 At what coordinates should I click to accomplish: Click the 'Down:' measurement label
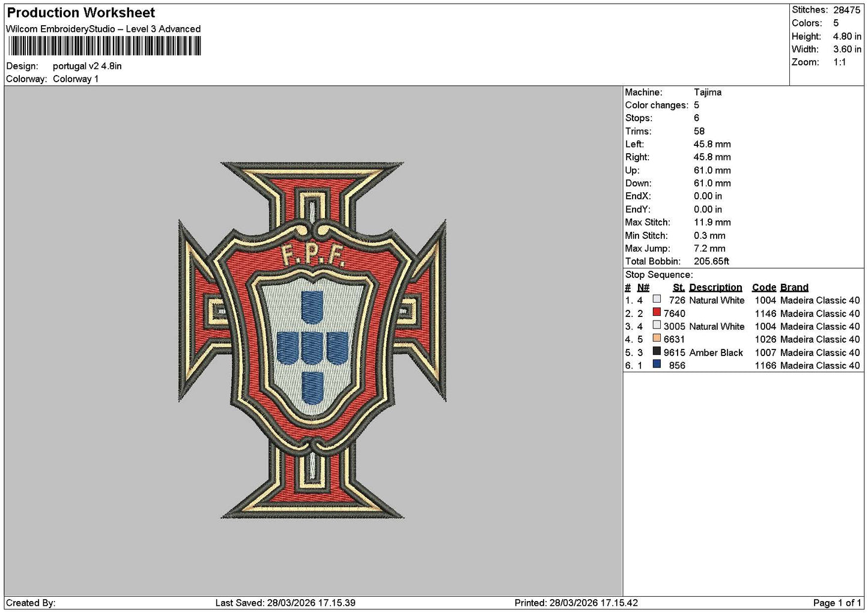pyautogui.click(x=638, y=184)
